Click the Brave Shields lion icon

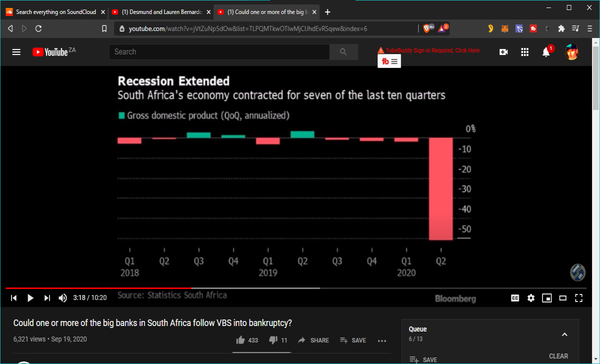pos(426,28)
